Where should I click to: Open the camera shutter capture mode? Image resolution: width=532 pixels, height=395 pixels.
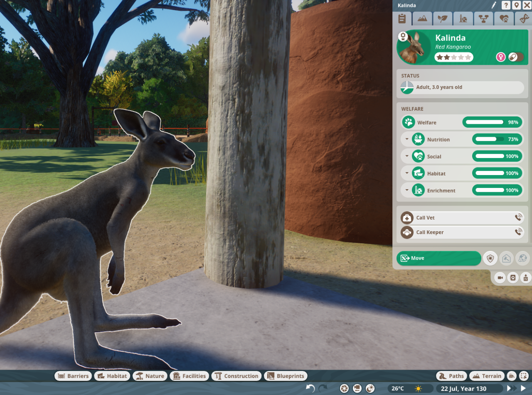pos(344,388)
